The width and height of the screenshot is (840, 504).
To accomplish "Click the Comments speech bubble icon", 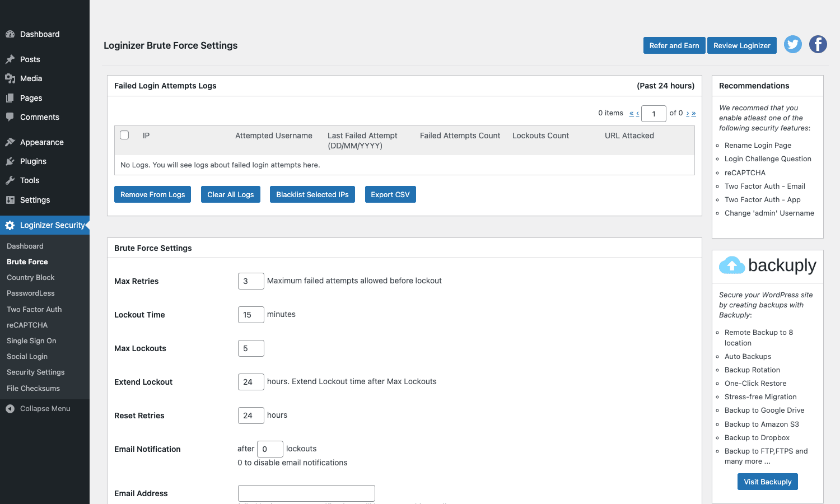I will coord(10,117).
